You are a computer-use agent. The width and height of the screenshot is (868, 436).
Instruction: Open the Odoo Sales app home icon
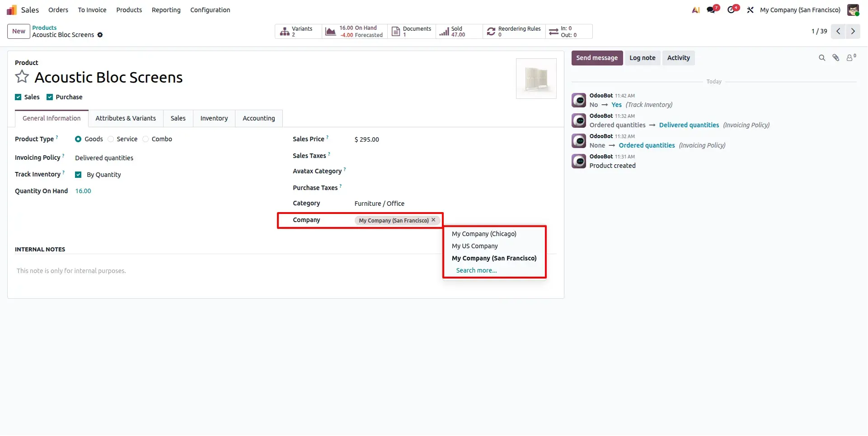[12, 10]
